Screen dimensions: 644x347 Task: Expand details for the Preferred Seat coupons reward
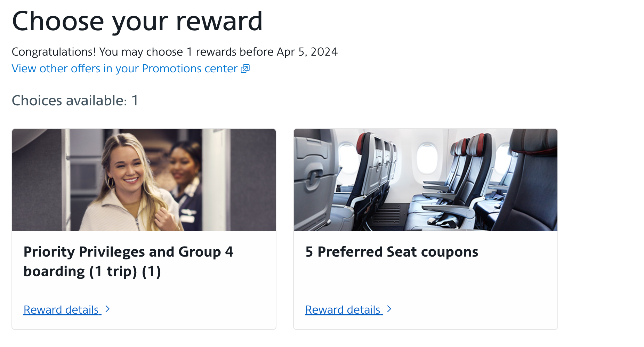click(343, 309)
